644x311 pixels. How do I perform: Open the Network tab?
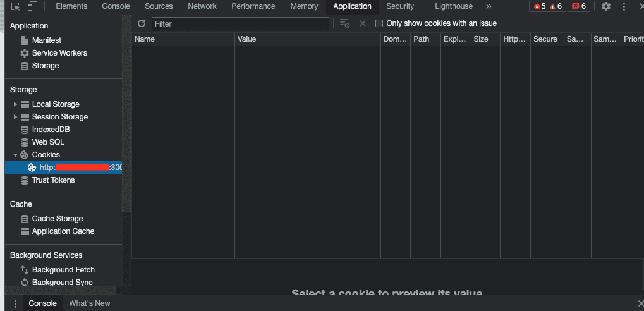click(x=202, y=6)
